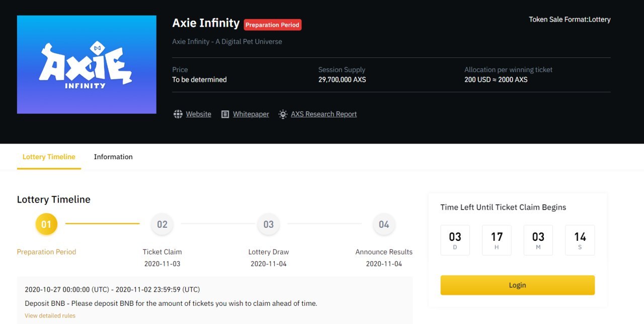This screenshot has width=644, height=324.
Task: Click the countdown seconds box showing 14
Action: (580, 240)
